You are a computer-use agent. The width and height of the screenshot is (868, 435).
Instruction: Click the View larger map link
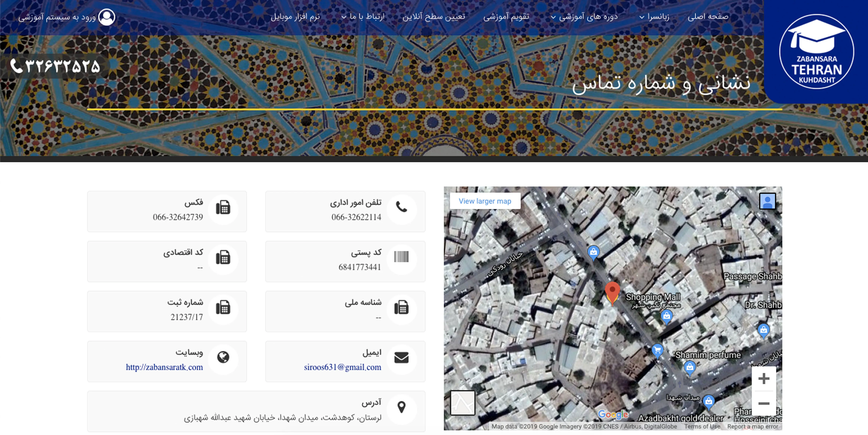click(x=485, y=201)
